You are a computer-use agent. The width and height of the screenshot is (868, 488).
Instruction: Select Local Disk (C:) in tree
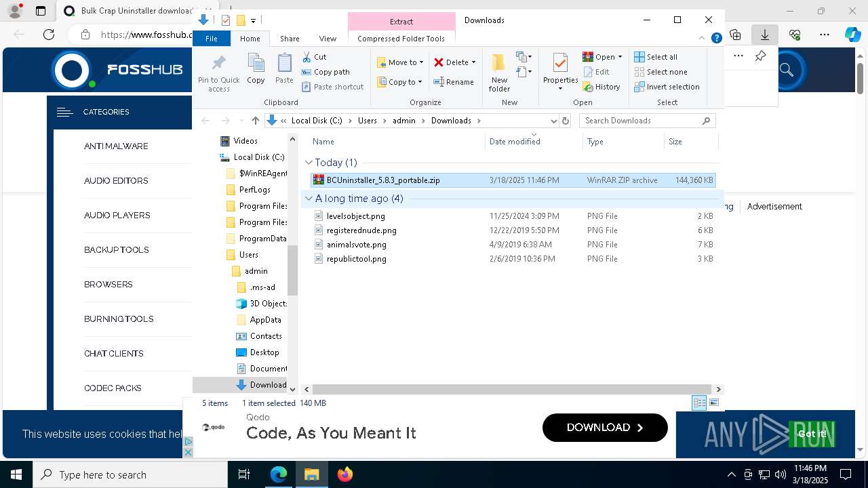coord(258,157)
